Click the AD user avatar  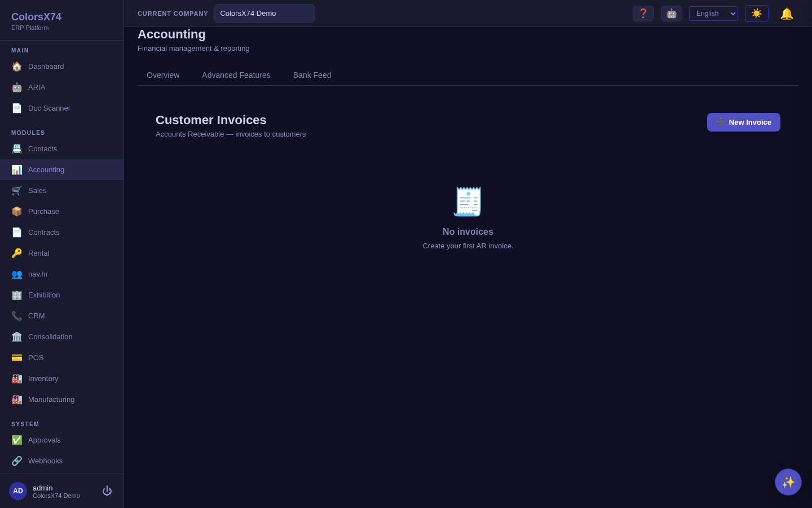point(18,491)
